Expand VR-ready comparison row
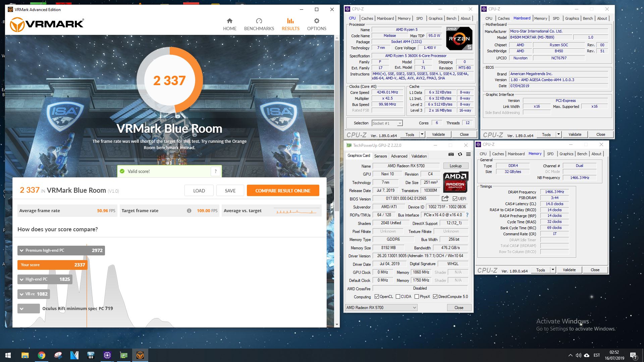This screenshot has width=644, height=362. 22,294
